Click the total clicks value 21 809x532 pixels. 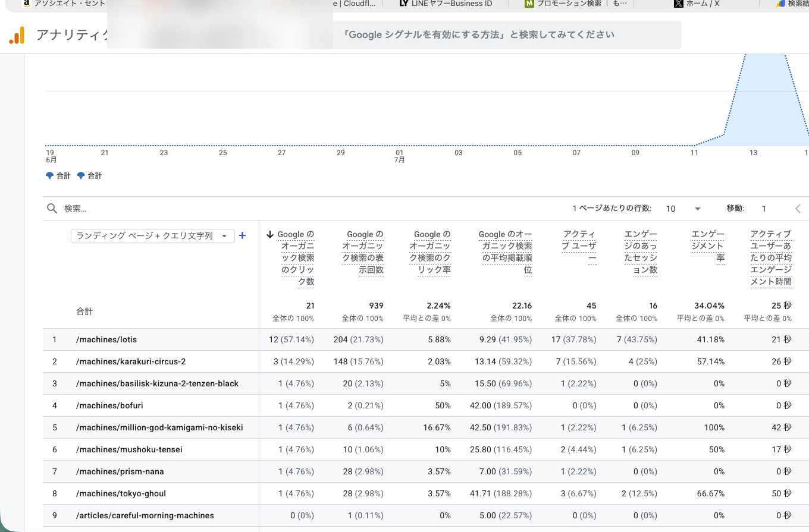coord(310,306)
